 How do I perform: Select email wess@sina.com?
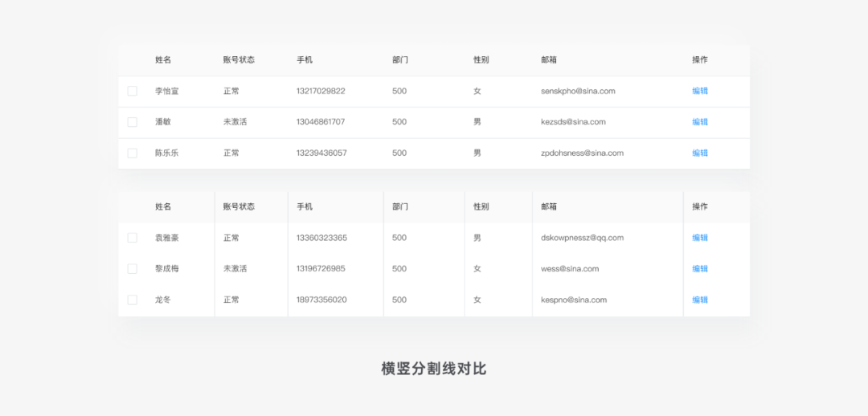(x=570, y=268)
